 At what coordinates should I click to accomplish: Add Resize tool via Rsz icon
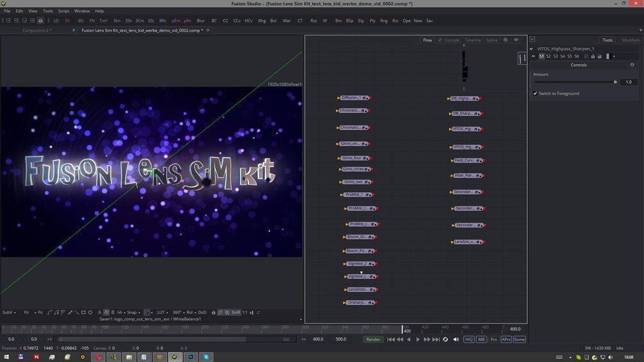[313, 21]
